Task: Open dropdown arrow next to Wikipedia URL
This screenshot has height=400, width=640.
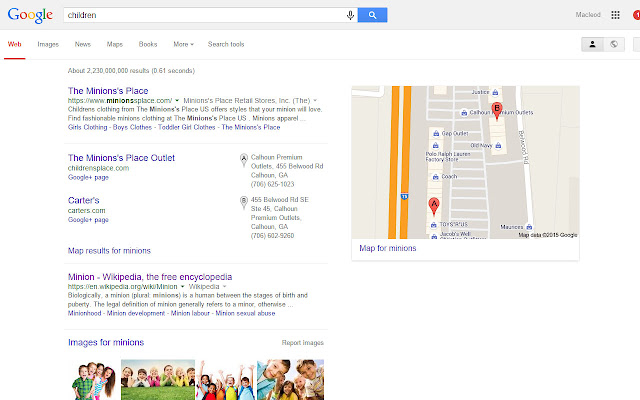Action: tap(182, 287)
